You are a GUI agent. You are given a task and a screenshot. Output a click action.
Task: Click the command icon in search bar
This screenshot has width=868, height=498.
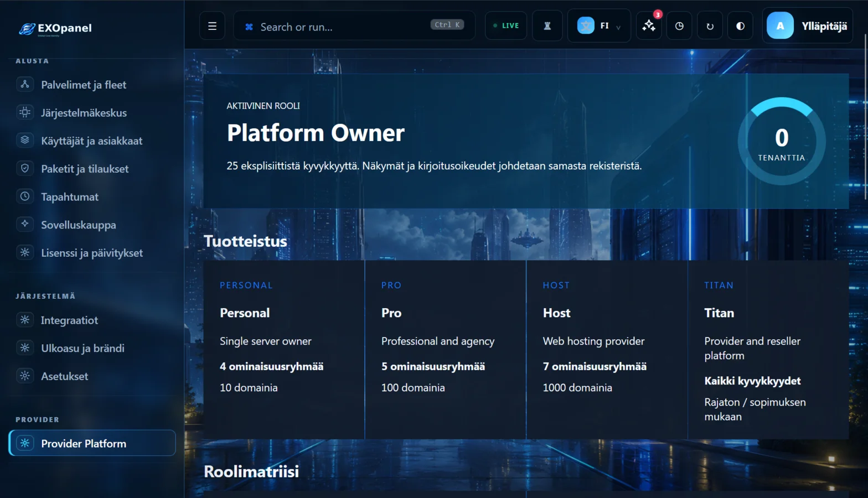pyautogui.click(x=249, y=27)
